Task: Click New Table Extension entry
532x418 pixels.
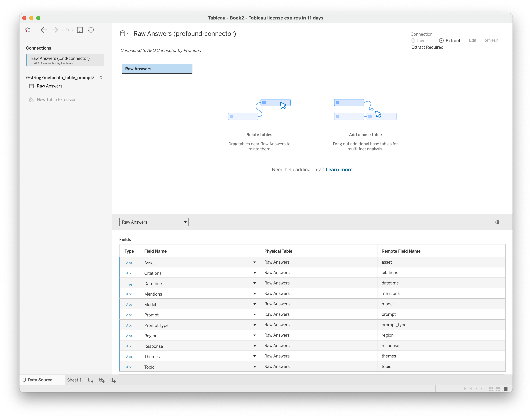Action: pos(57,100)
